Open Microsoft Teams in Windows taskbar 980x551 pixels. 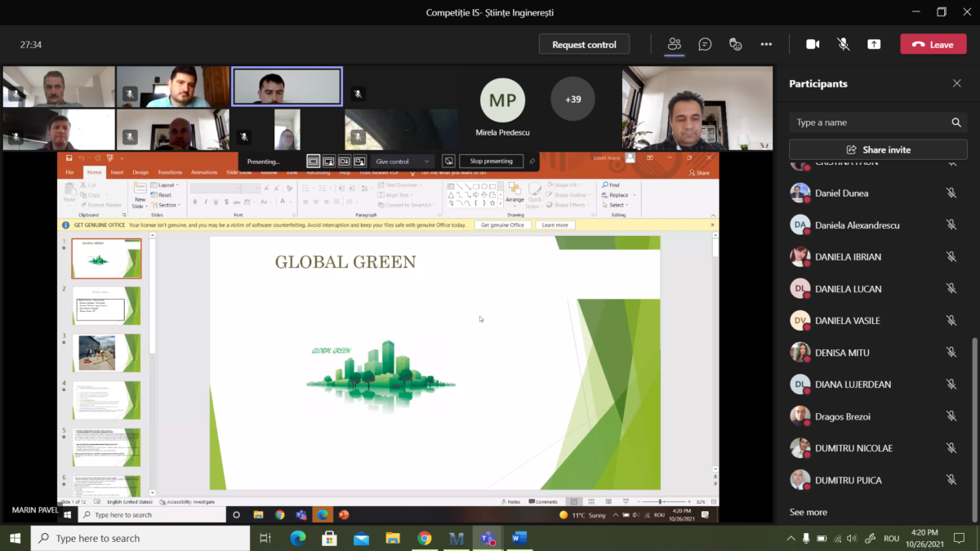coord(488,538)
